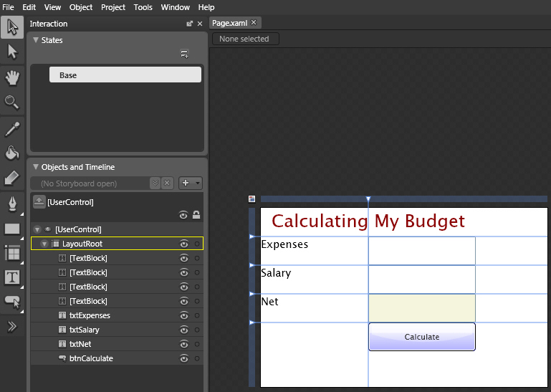Select the Paint Bucket tool
This screenshot has width=551, height=392.
12,153
